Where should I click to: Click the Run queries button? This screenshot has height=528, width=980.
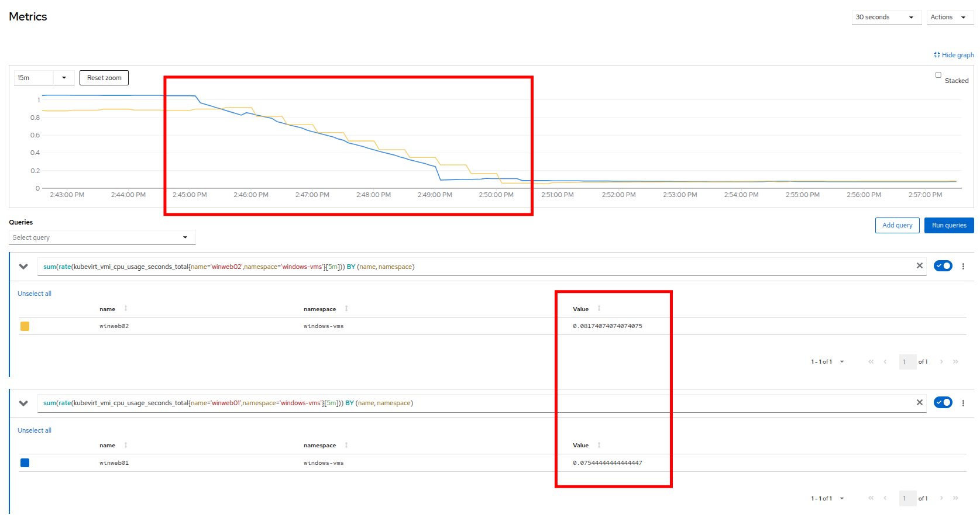pyautogui.click(x=948, y=226)
